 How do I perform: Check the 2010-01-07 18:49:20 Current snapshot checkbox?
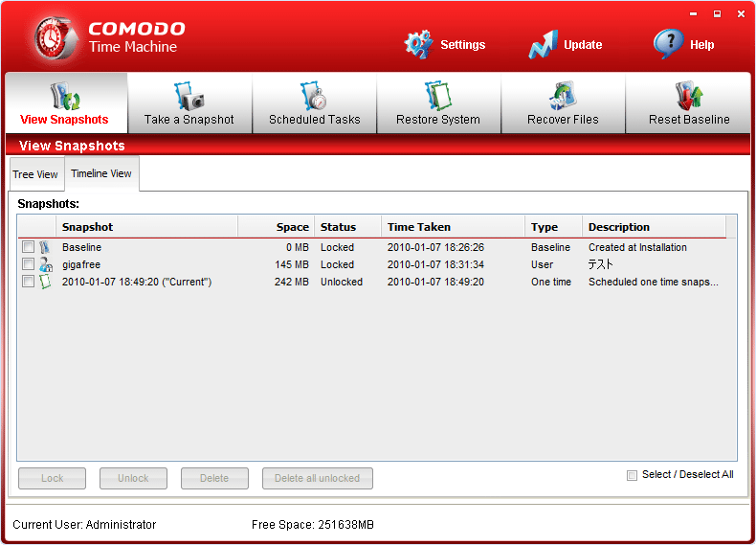pos(28,282)
